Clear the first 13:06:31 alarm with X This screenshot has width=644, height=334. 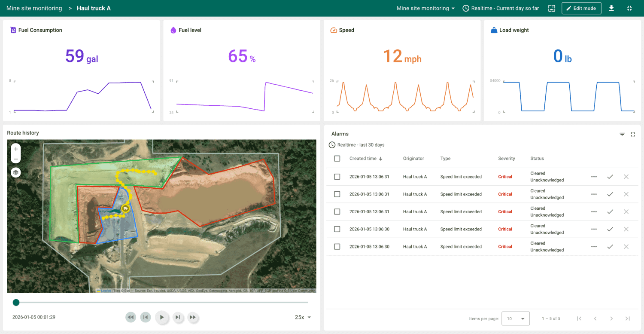(626, 177)
